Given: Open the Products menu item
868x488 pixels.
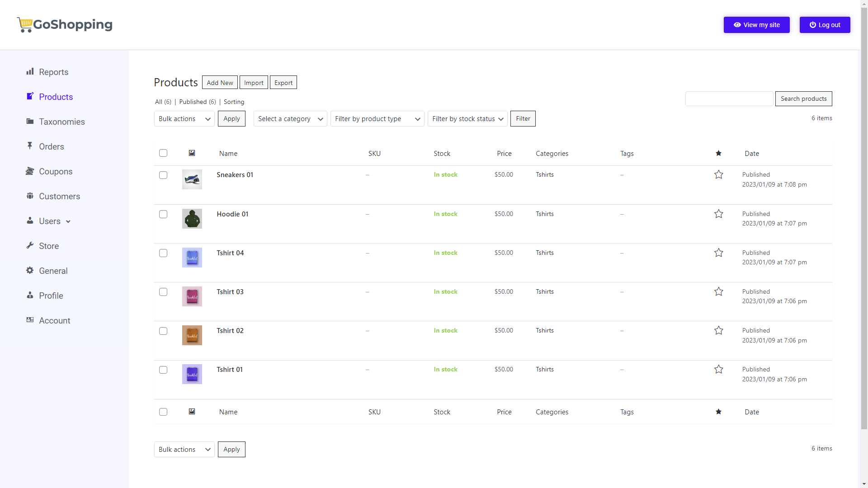Looking at the screenshot, I should click(x=56, y=97).
